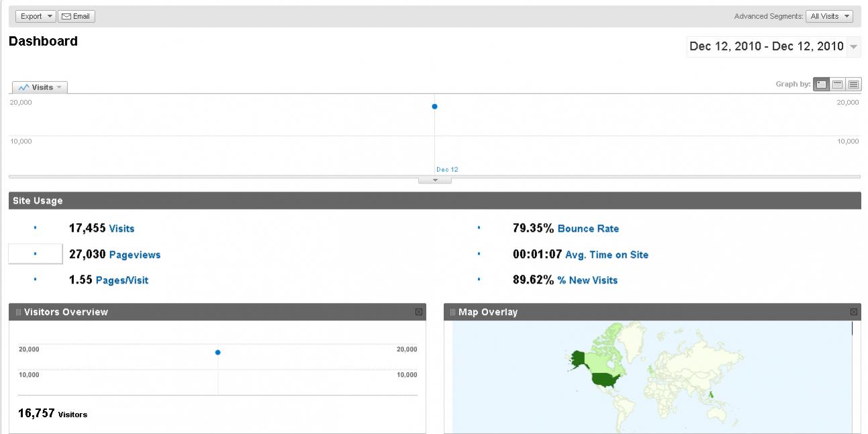Open the Visits graph metric tab dropdown
868x434 pixels.
tap(40, 87)
